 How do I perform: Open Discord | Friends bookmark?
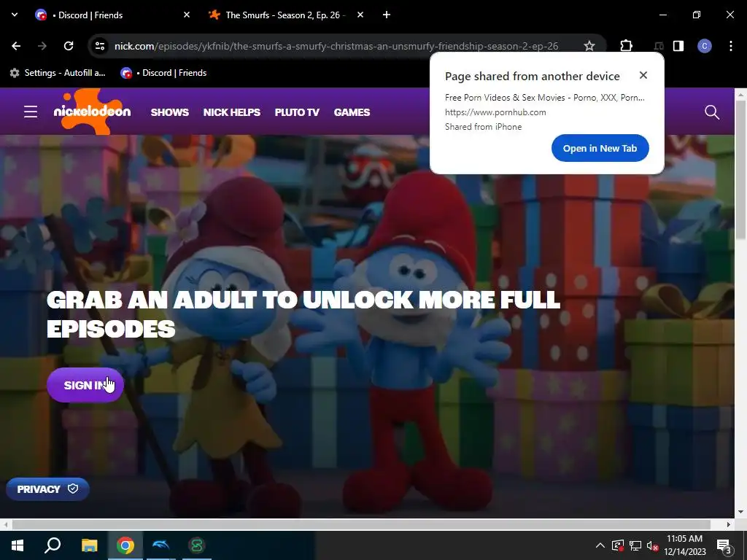(163, 73)
